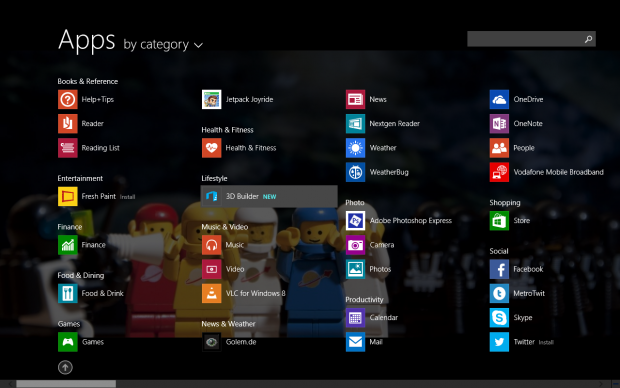The image size is (620, 388).
Task: Click the 'VLC for Windows 8' label
Action: (x=255, y=293)
